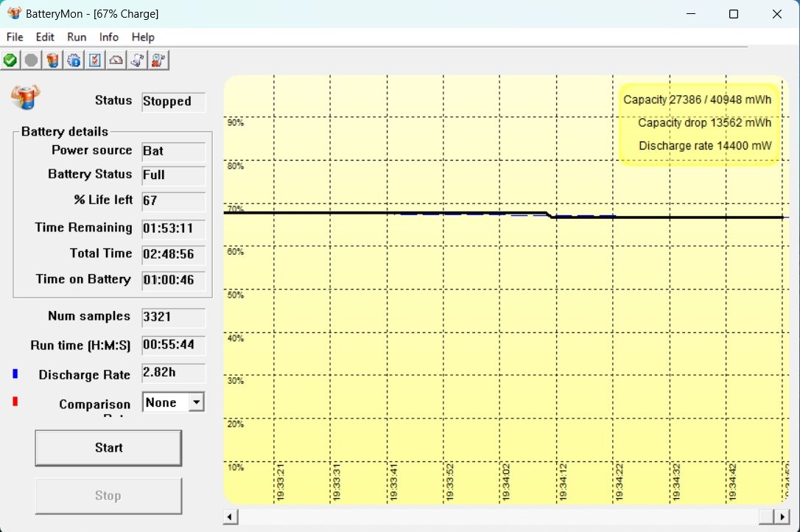This screenshot has height=532, width=800.
Task: Click the BatteryMon logo in the title bar
Action: (14, 13)
